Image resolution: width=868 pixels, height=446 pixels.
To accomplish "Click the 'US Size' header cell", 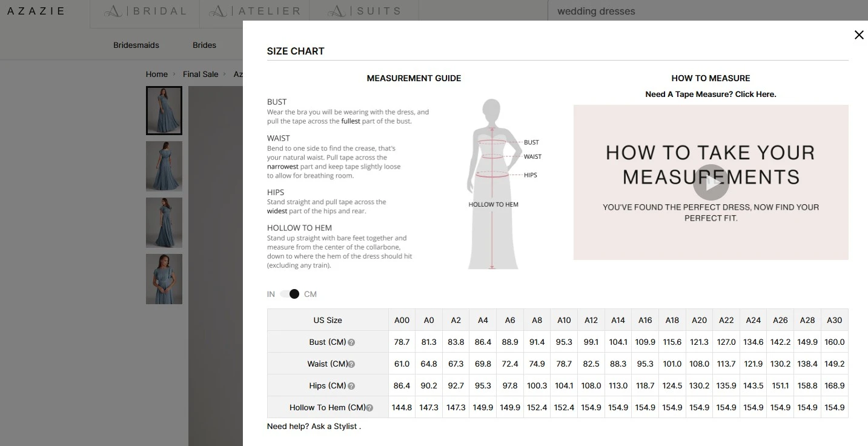I will (x=328, y=320).
